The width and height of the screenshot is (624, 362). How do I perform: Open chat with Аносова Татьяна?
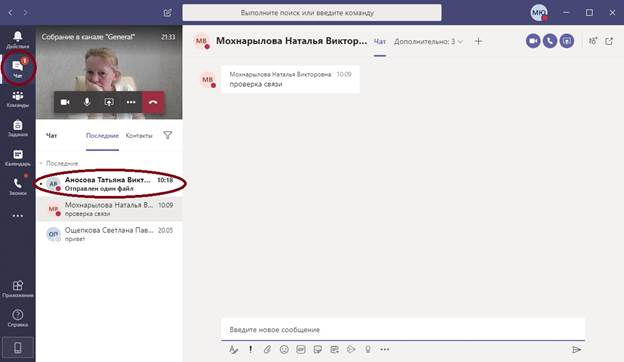tap(109, 184)
